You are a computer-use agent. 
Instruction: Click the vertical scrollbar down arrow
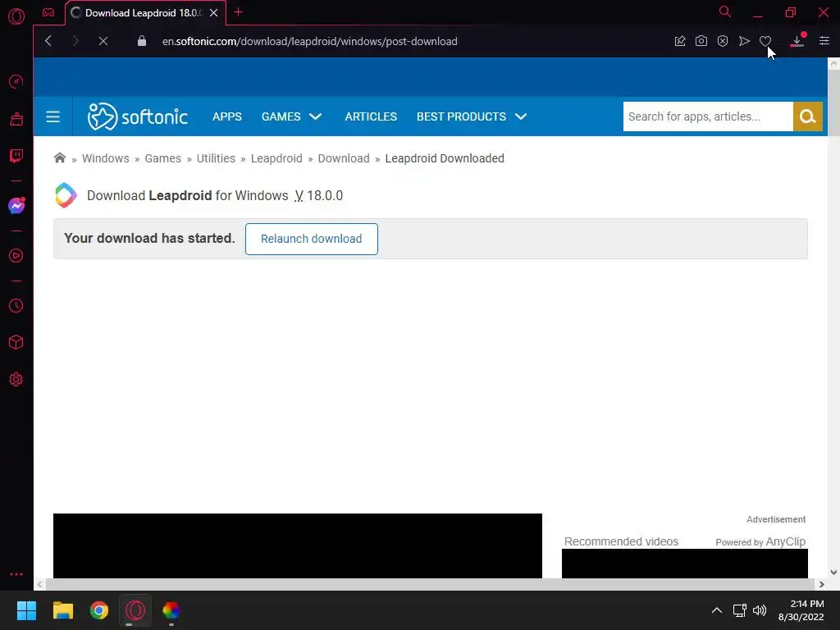[833, 572]
